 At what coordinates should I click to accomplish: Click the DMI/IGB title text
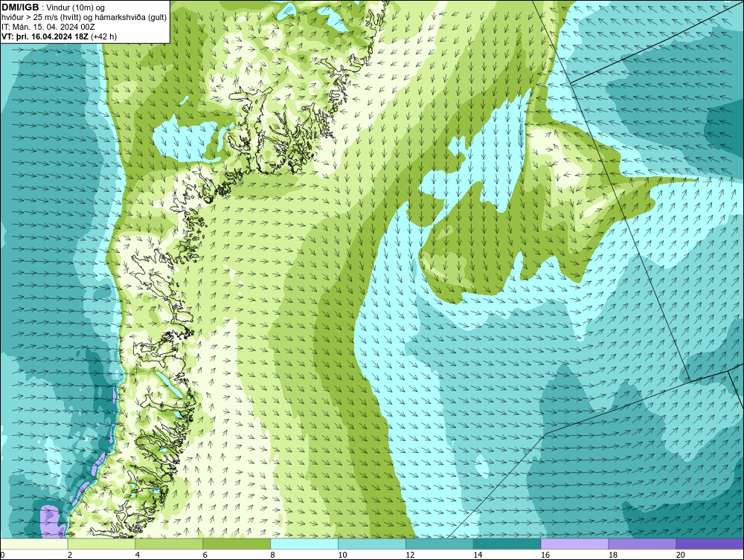[x=20, y=7]
